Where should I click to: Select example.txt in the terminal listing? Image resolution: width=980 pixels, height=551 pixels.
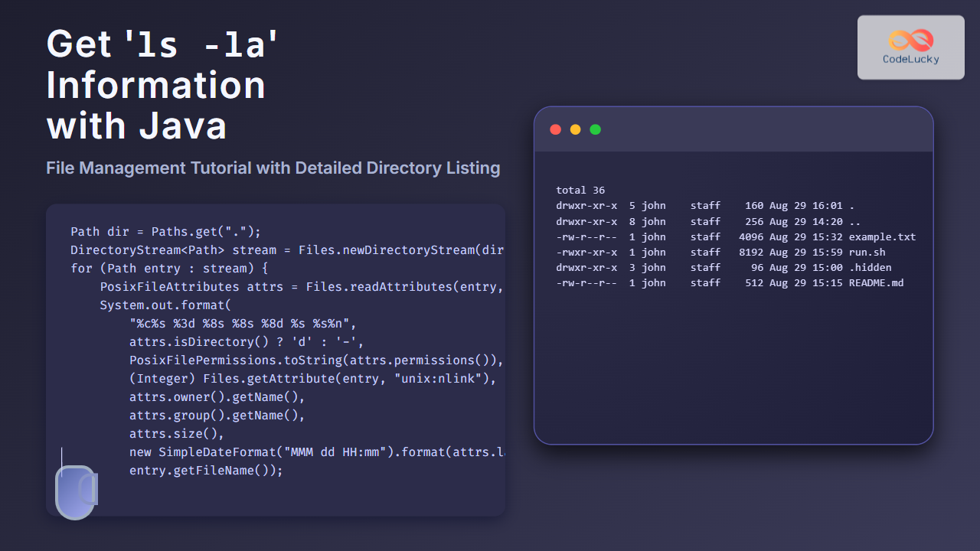click(x=882, y=236)
